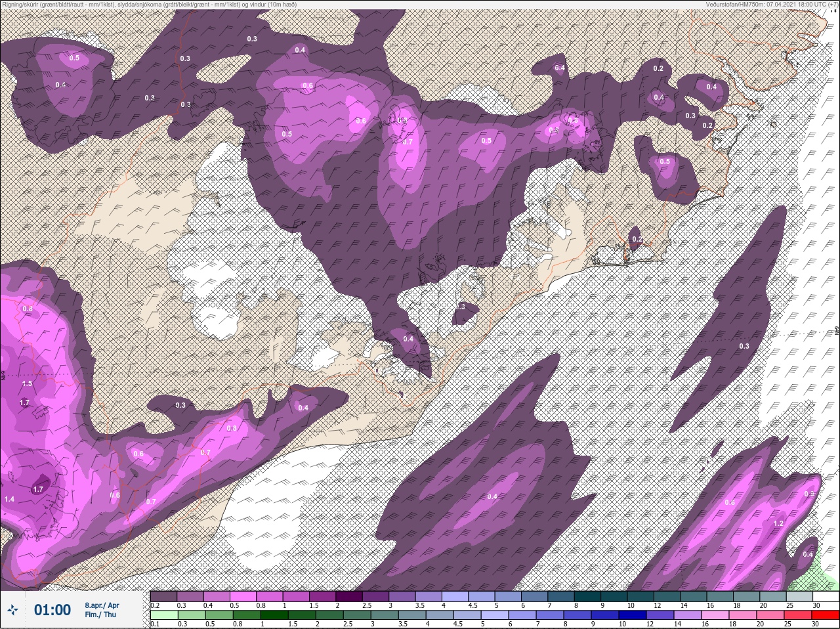Click the 1.2 precipitation value on the map

coord(778,524)
